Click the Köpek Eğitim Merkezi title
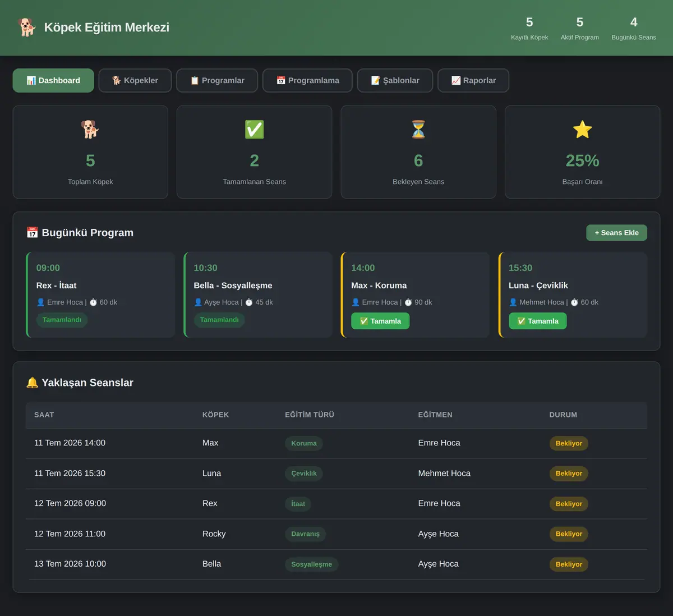 107,27
